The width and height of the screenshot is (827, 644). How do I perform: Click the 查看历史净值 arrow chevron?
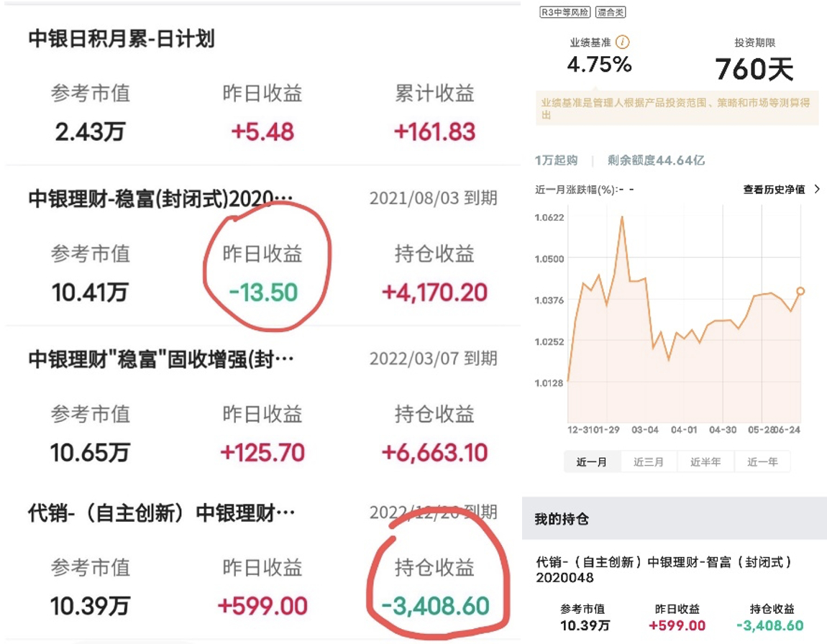(816, 189)
